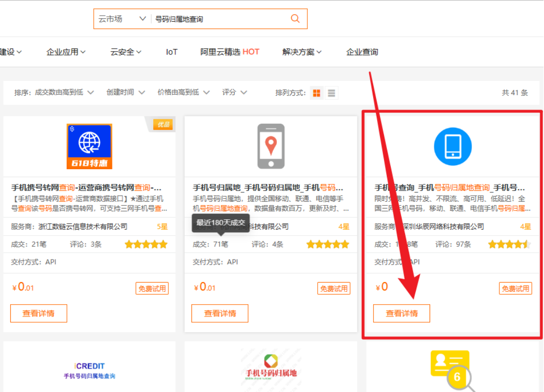Switch to grid layout view icon
This screenshot has width=544, height=392.
pos(316,93)
